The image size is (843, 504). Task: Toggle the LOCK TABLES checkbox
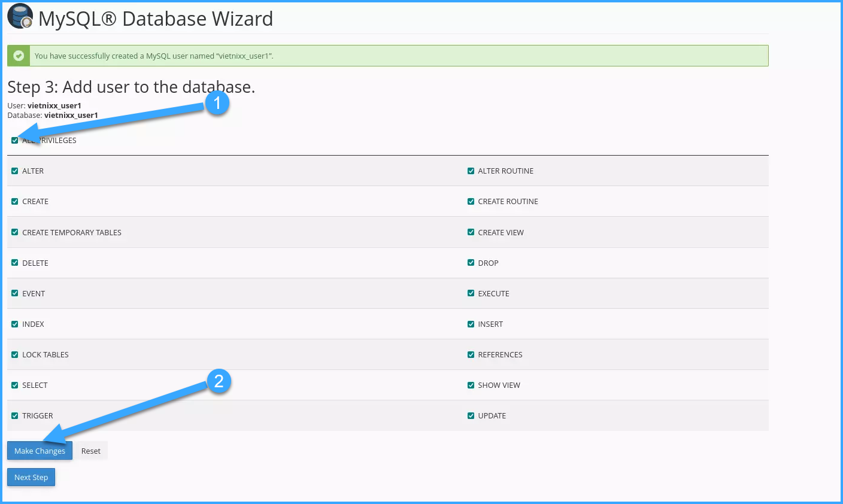(15, 354)
